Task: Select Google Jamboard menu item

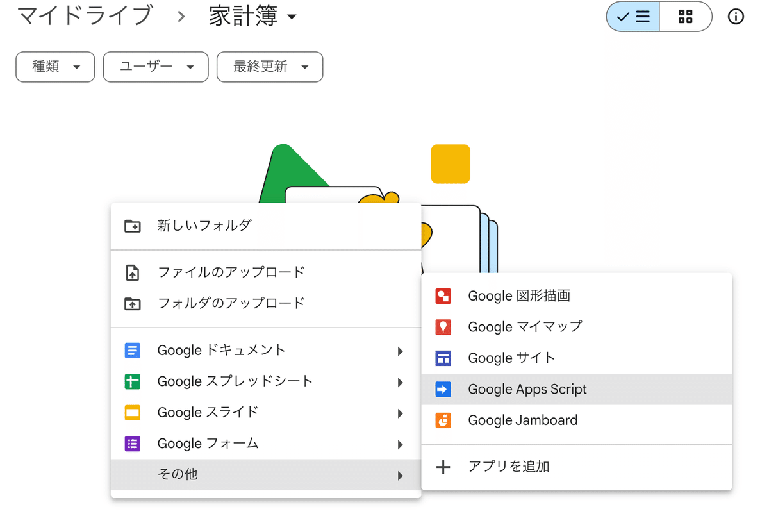Action: pyautogui.click(x=577, y=420)
